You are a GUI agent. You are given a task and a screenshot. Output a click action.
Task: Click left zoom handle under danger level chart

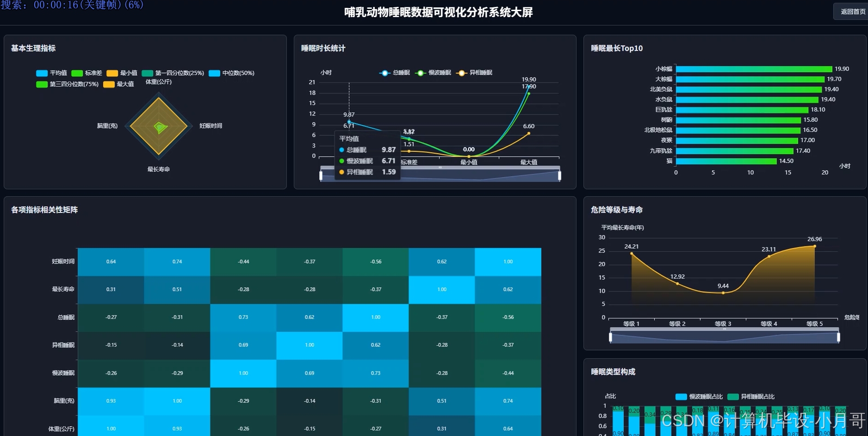coord(611,337)
